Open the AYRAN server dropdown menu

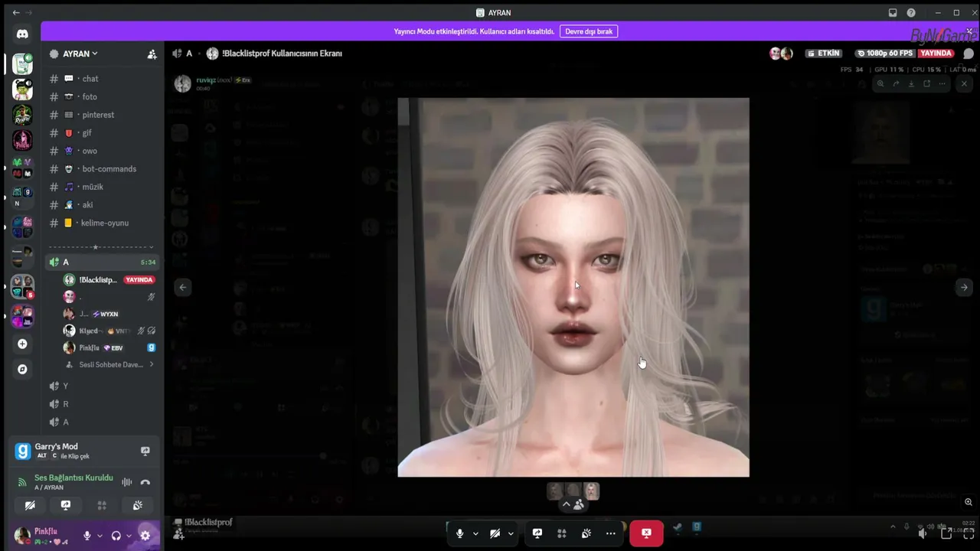(x=80, y=54)
